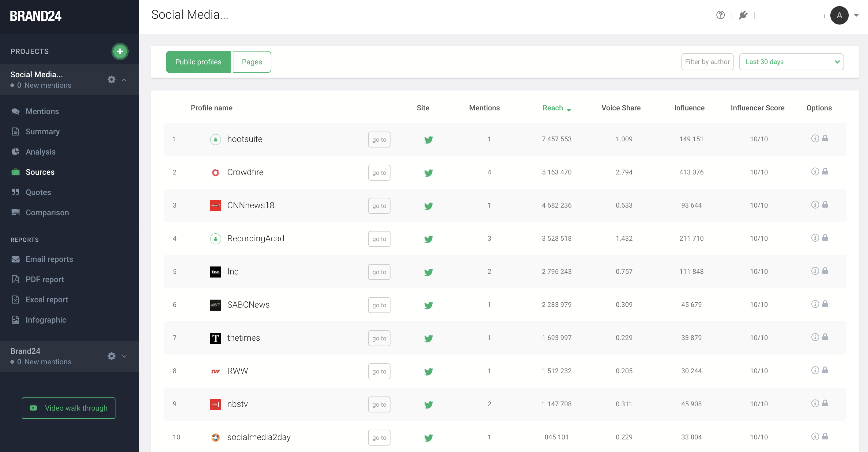868x452 pixels.
Task: Sort table by Reach column header
Action: coord(553,108)
